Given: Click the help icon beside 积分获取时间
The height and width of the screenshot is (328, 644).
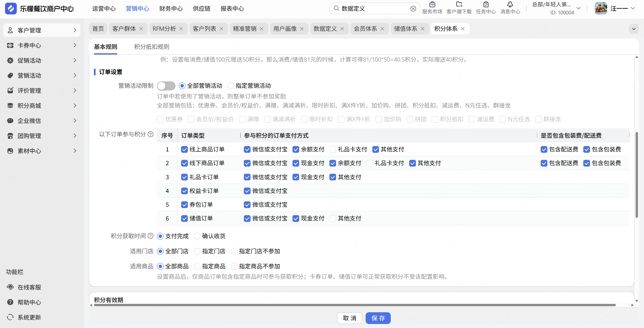Looking at the screenshot, I should (x=151, y=236).
